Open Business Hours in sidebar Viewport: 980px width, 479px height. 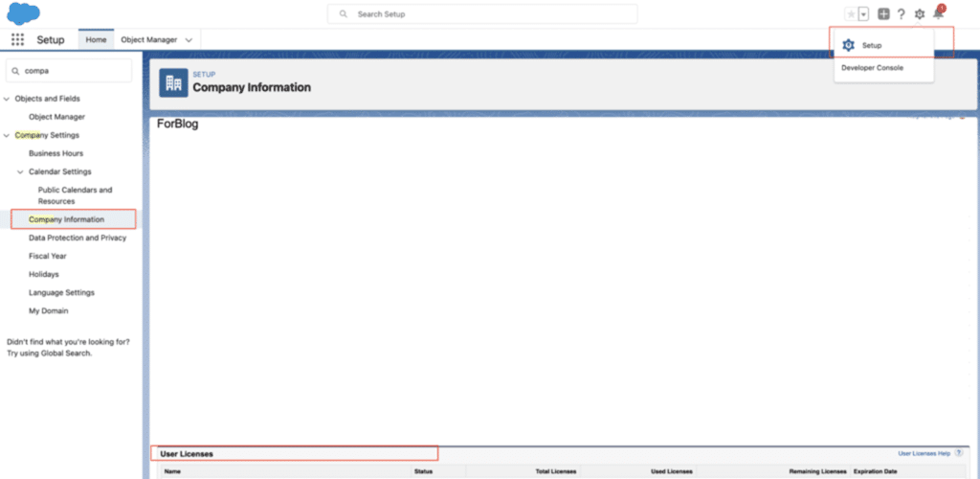click(56, 153)
